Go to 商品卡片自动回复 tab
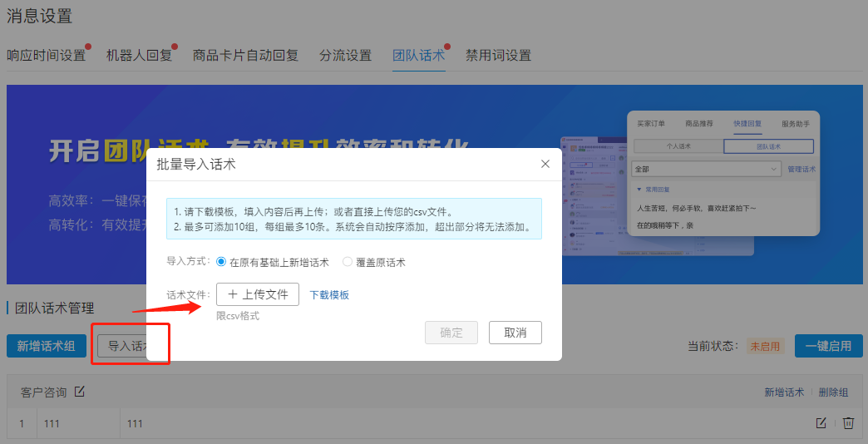 (245, 56)
